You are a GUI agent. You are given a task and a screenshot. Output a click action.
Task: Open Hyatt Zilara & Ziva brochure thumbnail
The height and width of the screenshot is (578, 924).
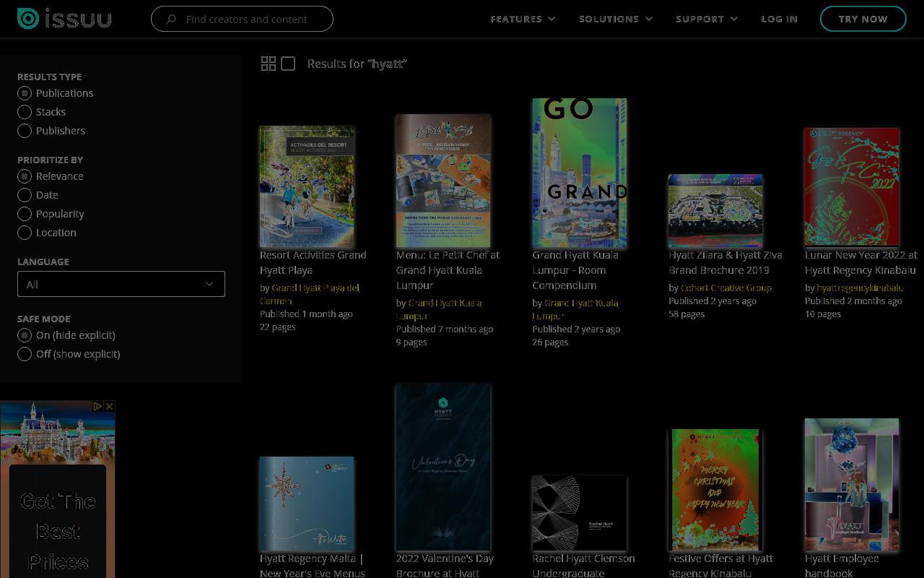point(715,211)
